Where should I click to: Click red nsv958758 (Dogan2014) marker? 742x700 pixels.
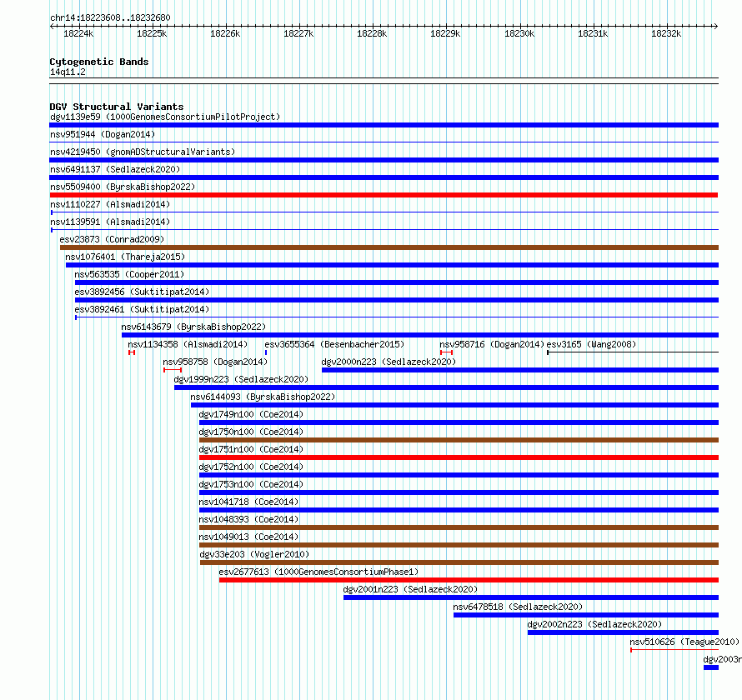[x=173, y=370]
